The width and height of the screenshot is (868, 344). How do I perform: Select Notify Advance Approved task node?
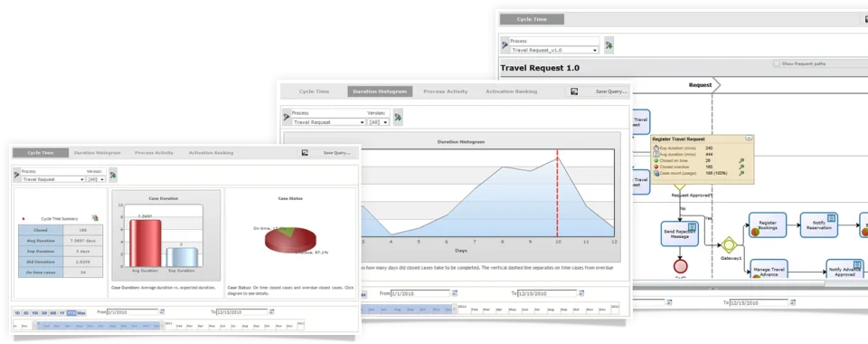844,269
